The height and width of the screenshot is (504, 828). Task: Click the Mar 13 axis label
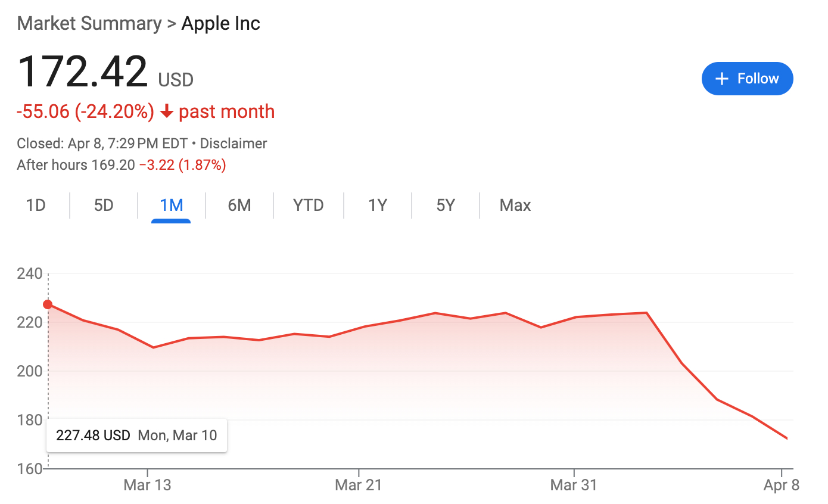(147, 485)
